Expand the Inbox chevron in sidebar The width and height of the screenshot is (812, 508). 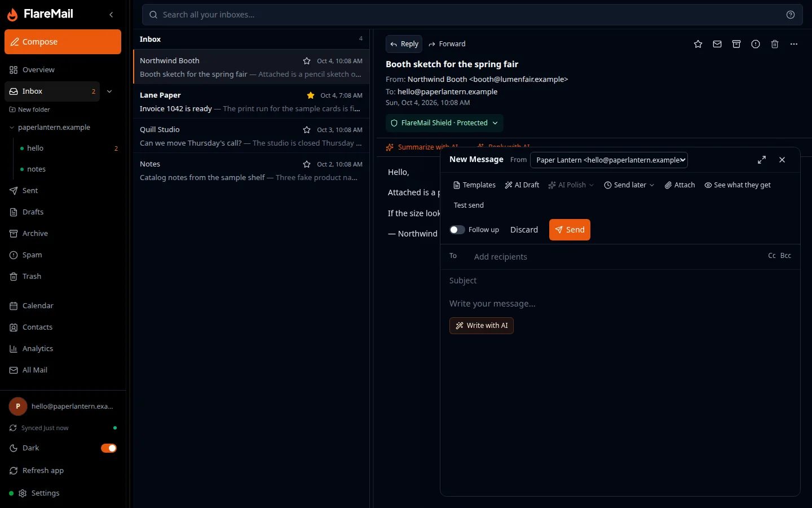click(x=109, y=91)
